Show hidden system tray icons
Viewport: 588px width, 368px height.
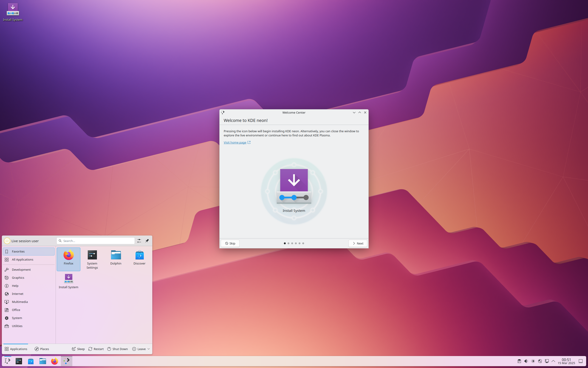click(x=553, y=361)
